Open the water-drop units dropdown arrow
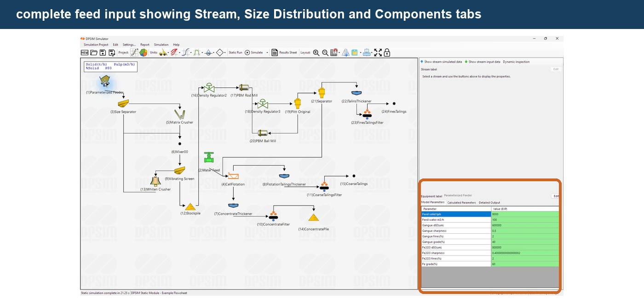 (x=214, y=53)
